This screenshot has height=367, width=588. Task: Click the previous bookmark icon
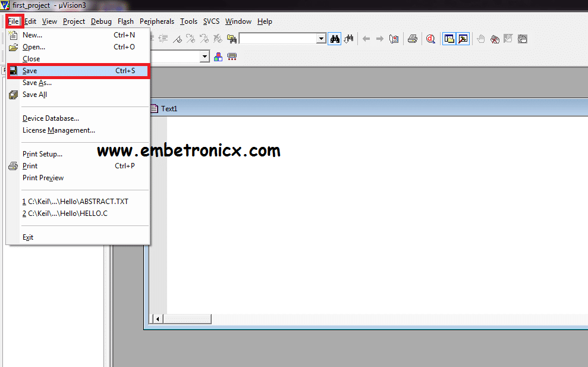click(204, 39)
